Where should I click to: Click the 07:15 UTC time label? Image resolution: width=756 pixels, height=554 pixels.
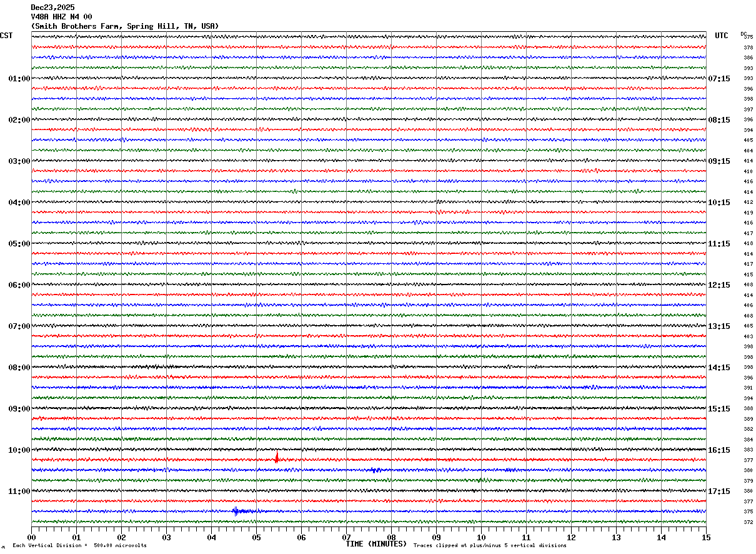719,79
